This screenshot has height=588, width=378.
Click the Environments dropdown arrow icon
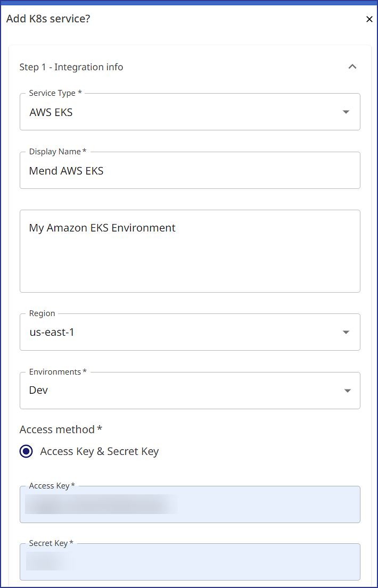pos(347,391)
